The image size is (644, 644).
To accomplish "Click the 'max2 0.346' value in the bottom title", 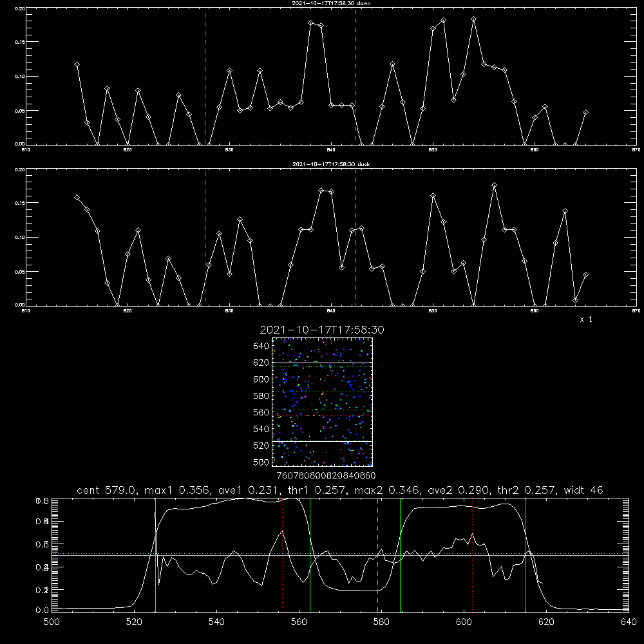I will (387, 490).
